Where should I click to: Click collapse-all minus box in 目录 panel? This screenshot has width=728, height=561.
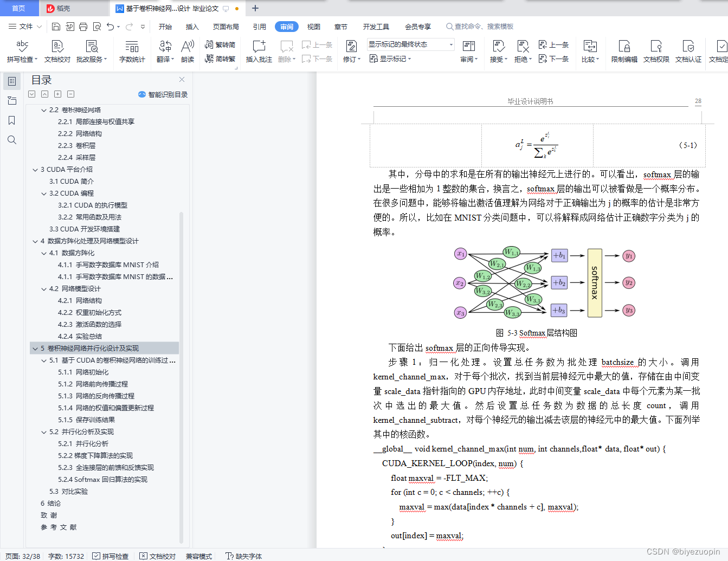pos(71,94)
